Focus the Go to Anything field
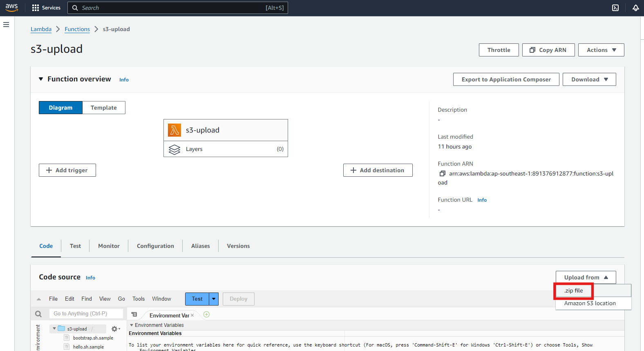The image size is (644, 351). pyautogui.click(x=86, y=313)
